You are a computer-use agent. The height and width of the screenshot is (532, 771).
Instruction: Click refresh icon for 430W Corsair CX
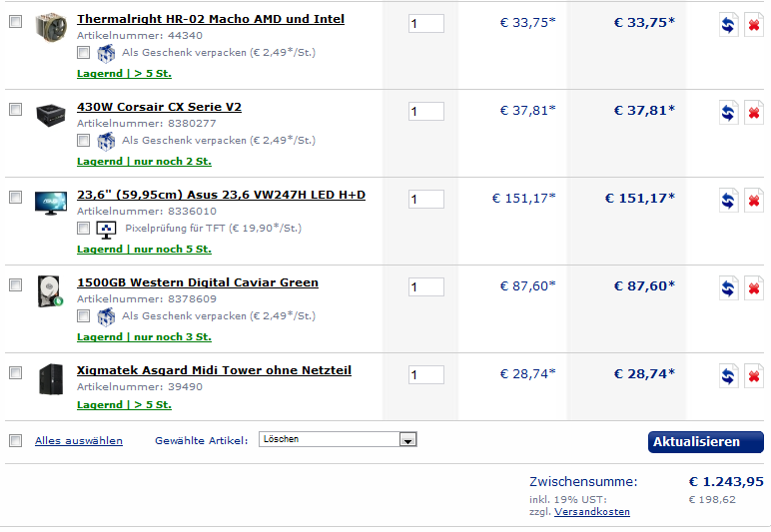(x=729, y=113)
